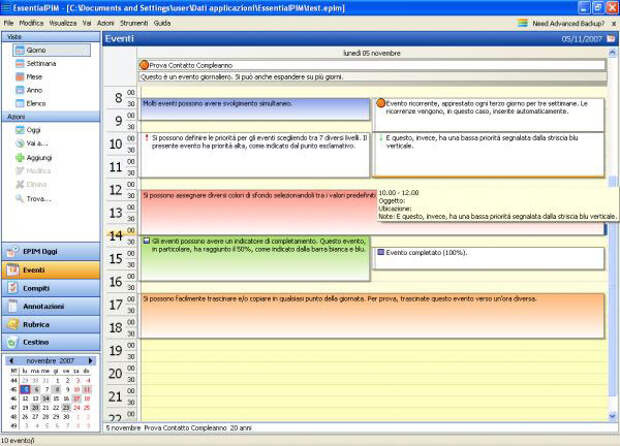This screenshot has width=620, height=446.
Task: Open the Guida menu
Action: pos(162,23)
